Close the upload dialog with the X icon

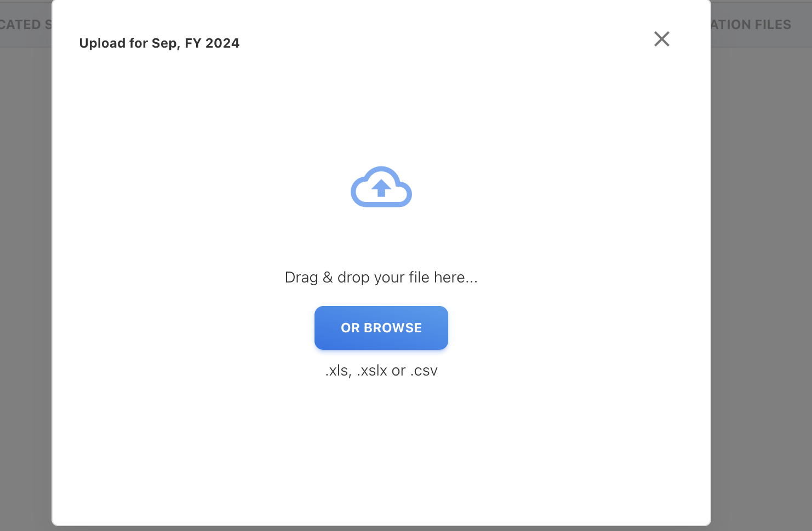(661, 39)
